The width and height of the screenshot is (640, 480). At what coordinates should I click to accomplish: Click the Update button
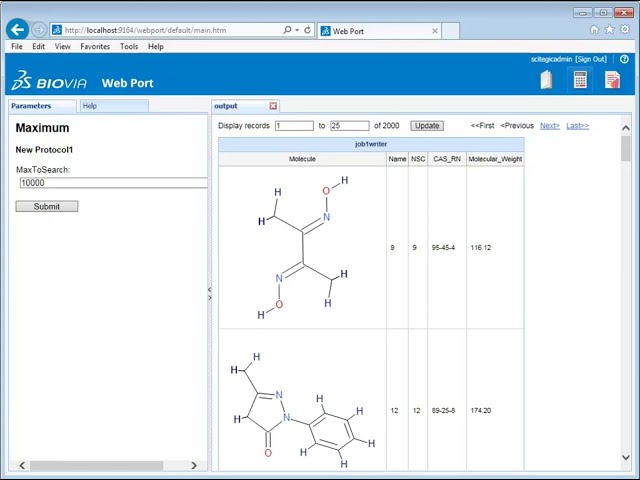click(427, 126)
